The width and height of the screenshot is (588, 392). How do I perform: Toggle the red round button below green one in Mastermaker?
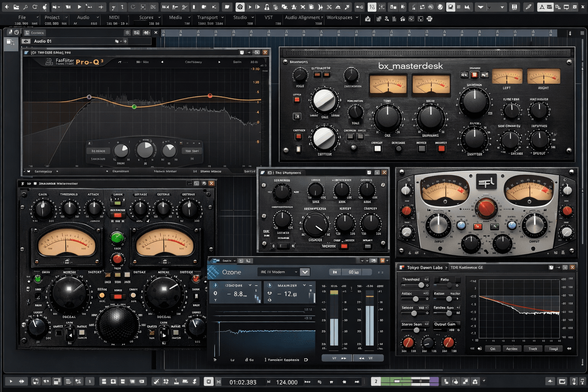click(117, 259)
